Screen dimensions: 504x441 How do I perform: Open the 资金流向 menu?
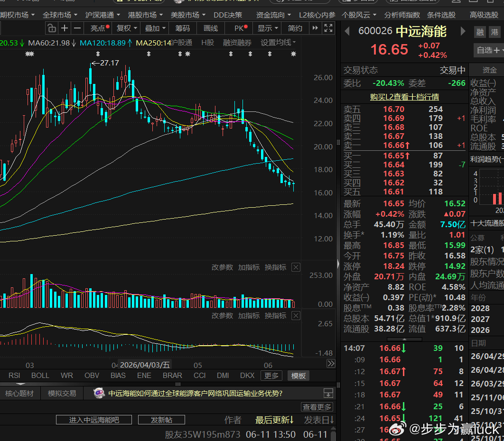click(273, 15)
